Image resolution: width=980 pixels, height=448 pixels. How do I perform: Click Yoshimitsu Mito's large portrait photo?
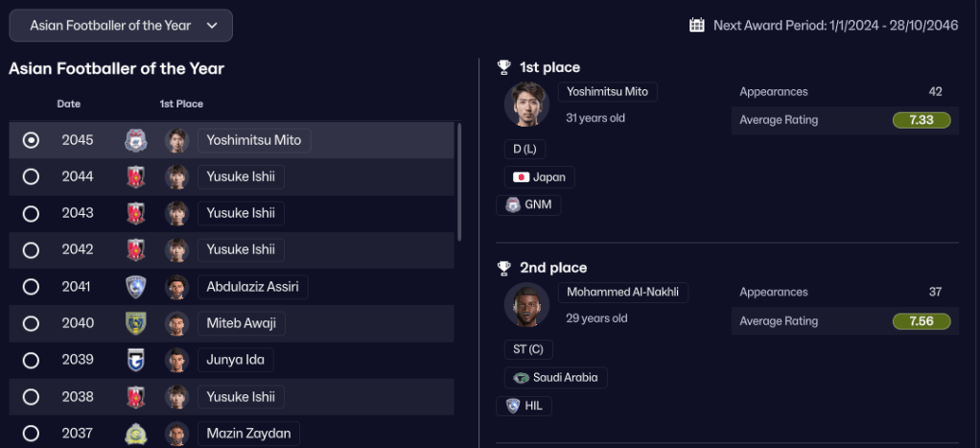526,105
